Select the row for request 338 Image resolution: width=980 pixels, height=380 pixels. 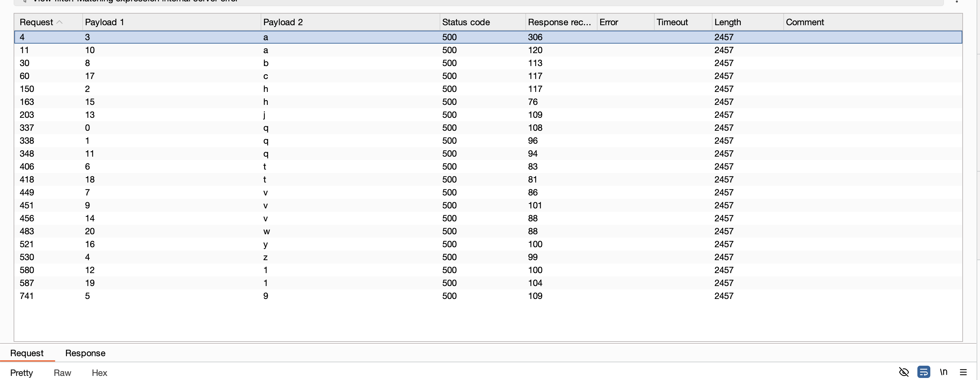[488, 141]
